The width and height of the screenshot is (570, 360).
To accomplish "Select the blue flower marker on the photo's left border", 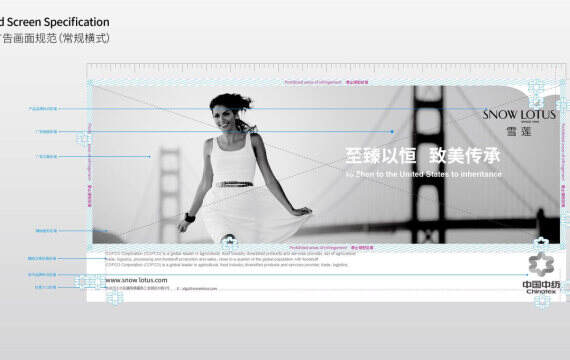I will coord(84,139).
